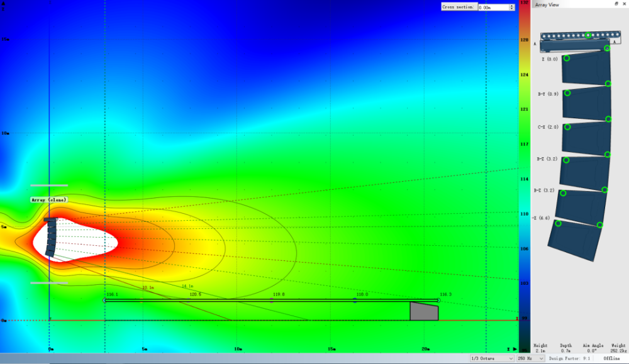Image resolution: width=629 pixels, height=364 pixels.
Task: Click the front pin under Z (0.0) cabinet
Action: click(x=608, y=84)
